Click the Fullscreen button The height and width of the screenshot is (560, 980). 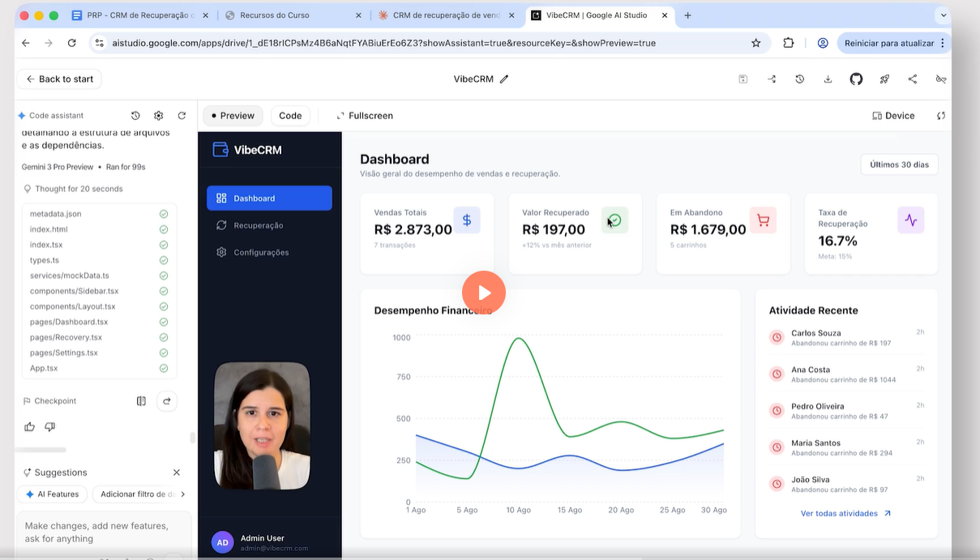click(x=365, y=116)
